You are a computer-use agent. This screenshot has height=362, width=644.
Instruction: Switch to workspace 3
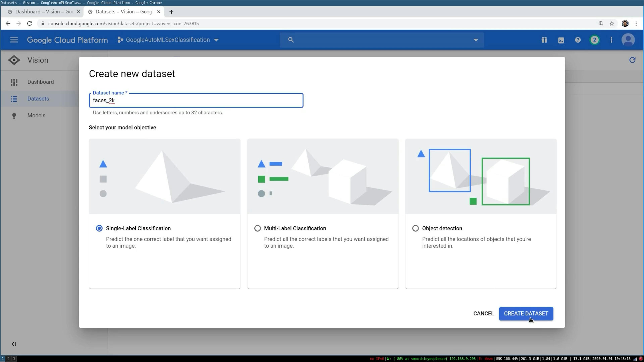14,359
